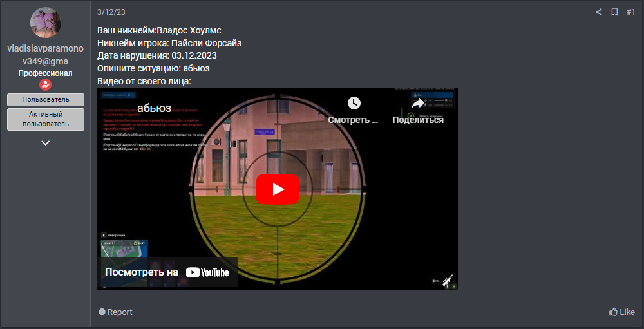The width and height of the screenshot is (644, 329).
Task: Click the post number #1 link
Action: point(630,12)
